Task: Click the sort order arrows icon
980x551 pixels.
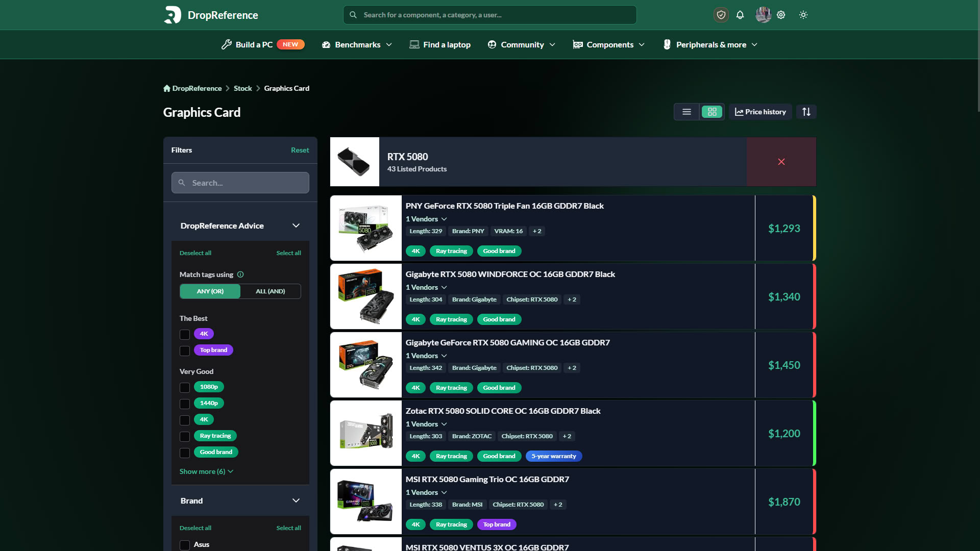Action: click(806, 112)
